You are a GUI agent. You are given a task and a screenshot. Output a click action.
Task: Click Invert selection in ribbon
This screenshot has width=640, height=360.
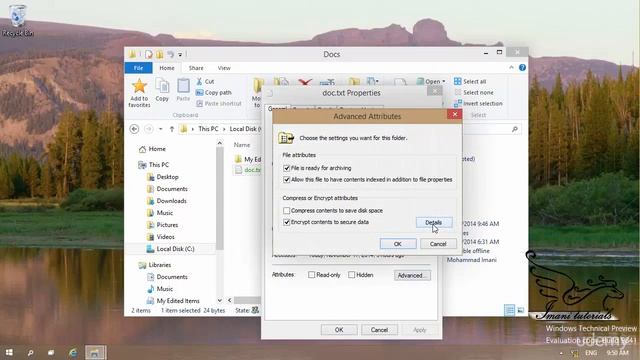click(x=478, y=104)
